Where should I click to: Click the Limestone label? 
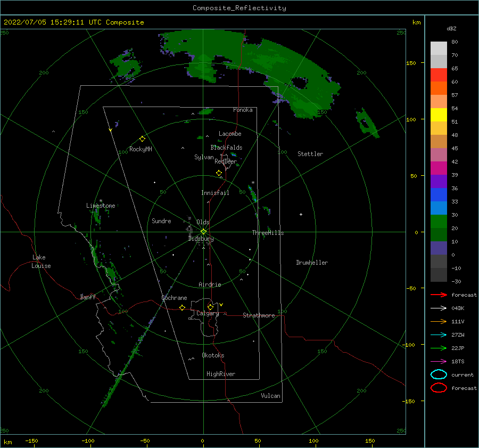[101, 206]
